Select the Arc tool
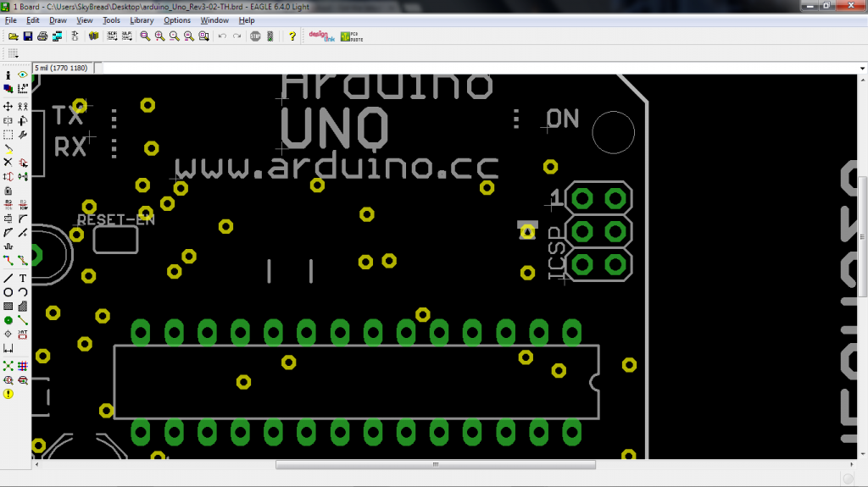 click(23, 292)
